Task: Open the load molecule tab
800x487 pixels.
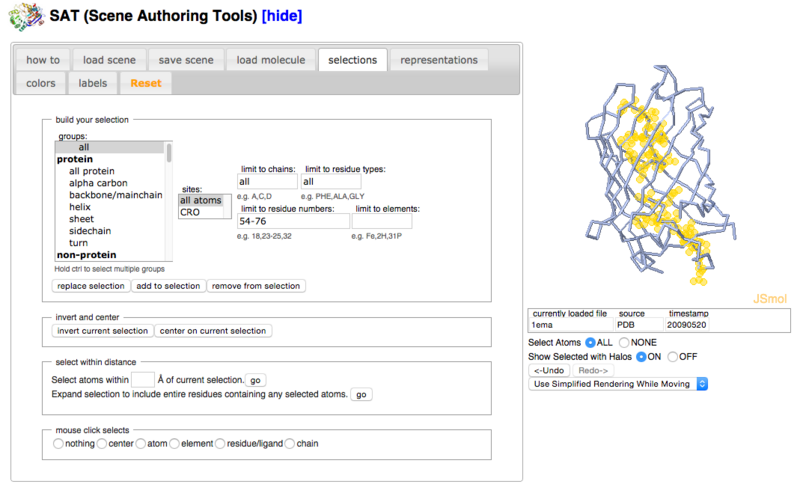Action: [270, 60]
